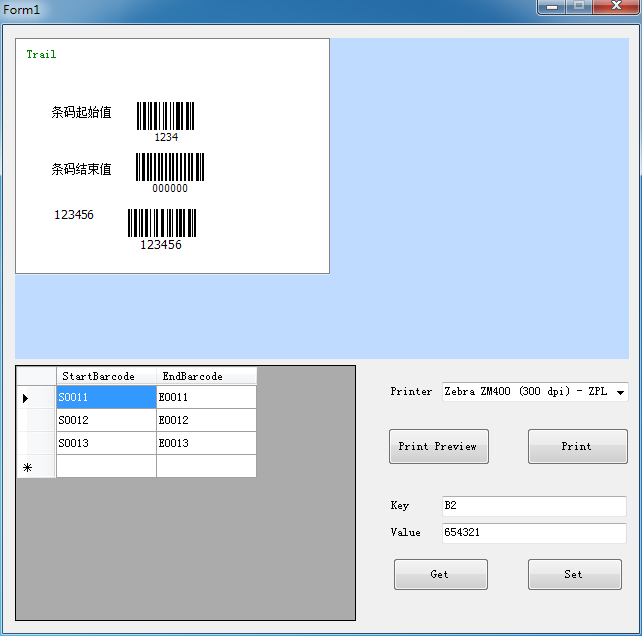Click the row header for S0013 row
This screenshot has width=642, height=636.
click(36, 443)
